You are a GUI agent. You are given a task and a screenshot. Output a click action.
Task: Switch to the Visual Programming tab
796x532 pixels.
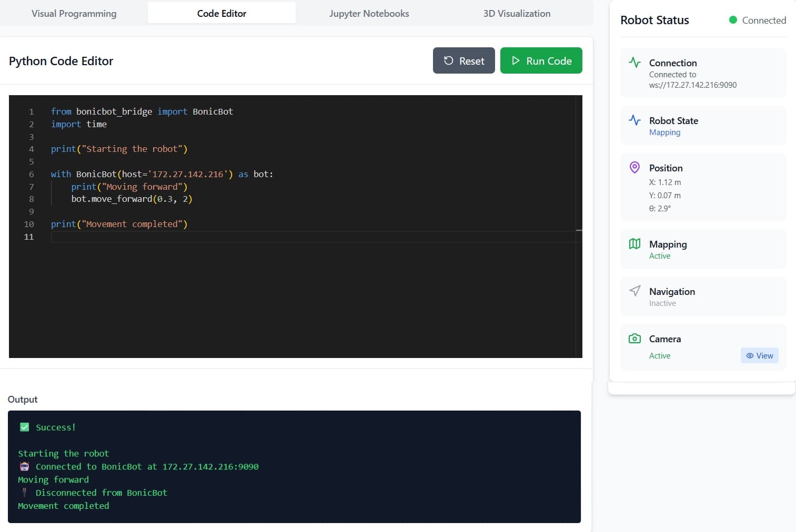[x=74, y=13]
